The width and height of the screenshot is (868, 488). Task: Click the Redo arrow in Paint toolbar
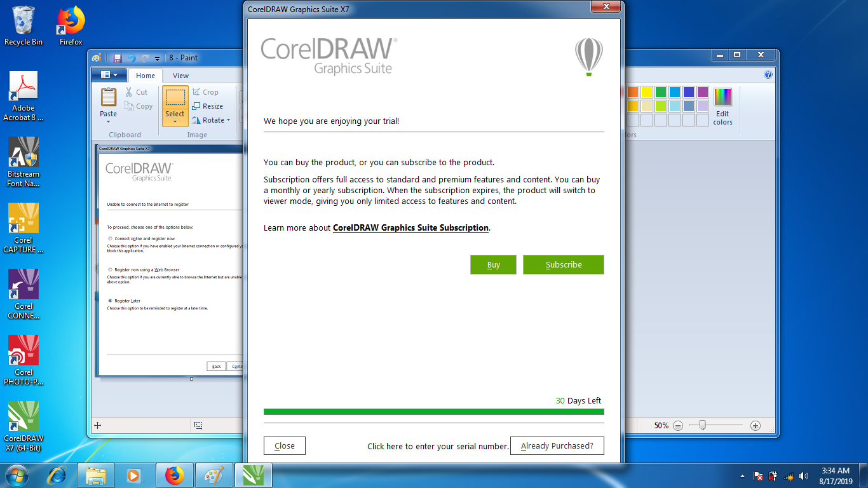145,58
